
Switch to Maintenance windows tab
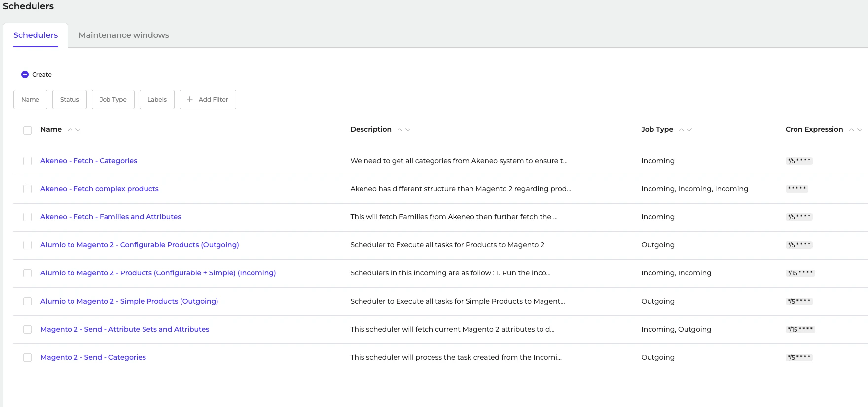[x=124, y=35]
